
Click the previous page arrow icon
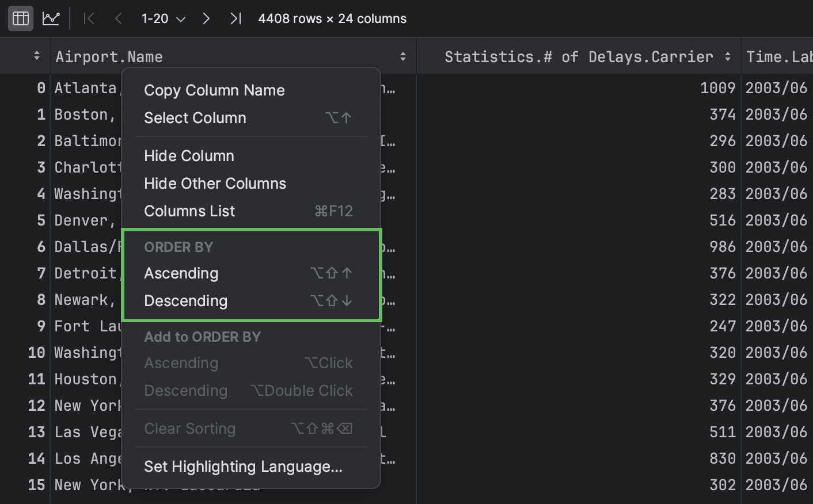[118, 18]
